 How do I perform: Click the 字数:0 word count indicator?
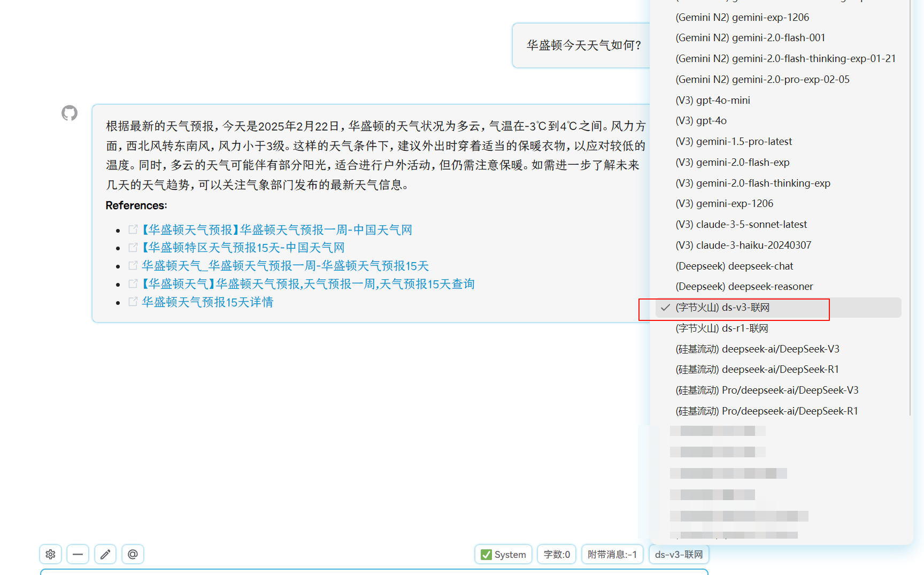point(557,554)
